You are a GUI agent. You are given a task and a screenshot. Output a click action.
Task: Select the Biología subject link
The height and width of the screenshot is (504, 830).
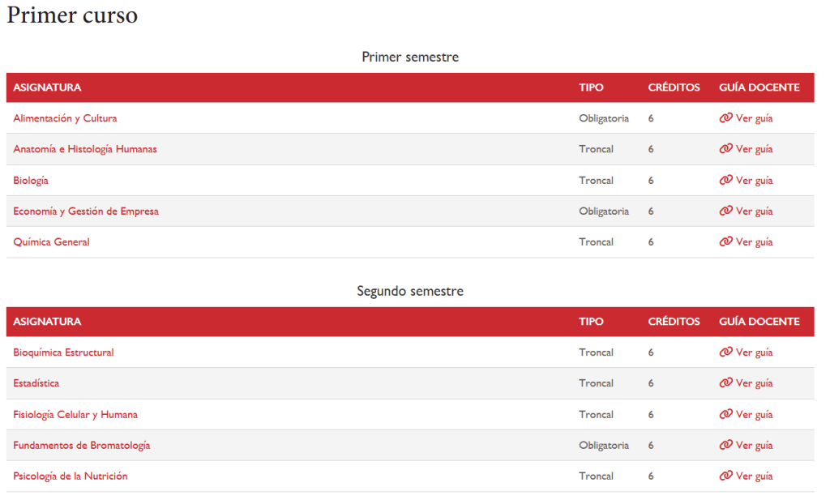pyautogui.click(x=31, y=181)
